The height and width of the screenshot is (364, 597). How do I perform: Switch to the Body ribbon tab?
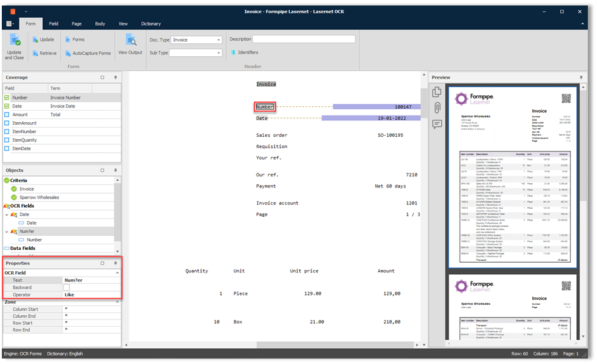pos(100,24)
